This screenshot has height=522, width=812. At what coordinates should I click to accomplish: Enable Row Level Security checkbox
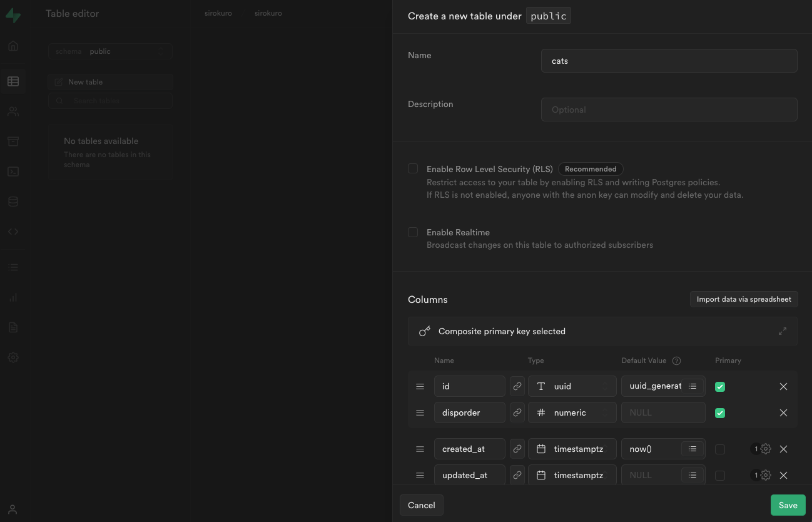[413, 168]
